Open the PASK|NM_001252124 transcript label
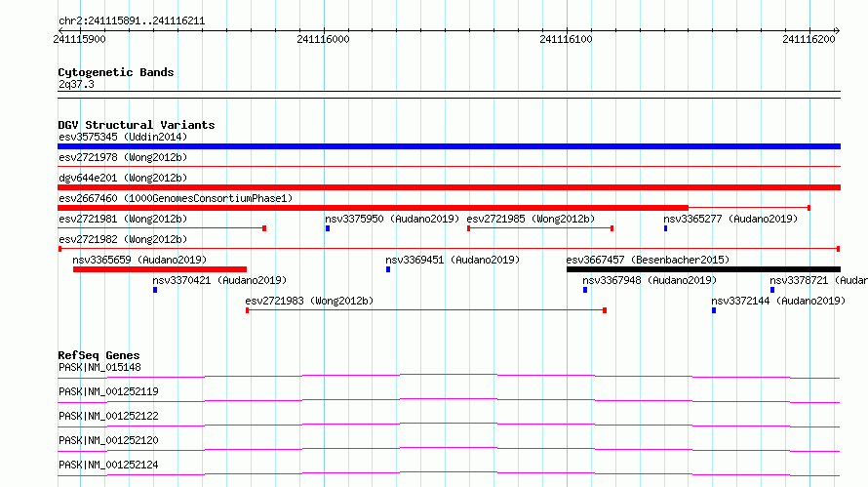 click(x=108, y=465)
